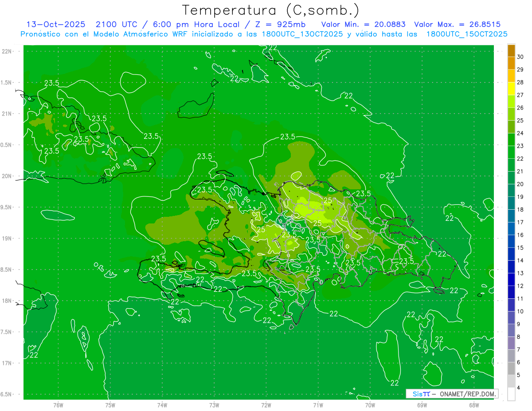This screenshot has width=532, height=411.
Task: Click the longitude axis label "70W"
Action: [370, 405]
